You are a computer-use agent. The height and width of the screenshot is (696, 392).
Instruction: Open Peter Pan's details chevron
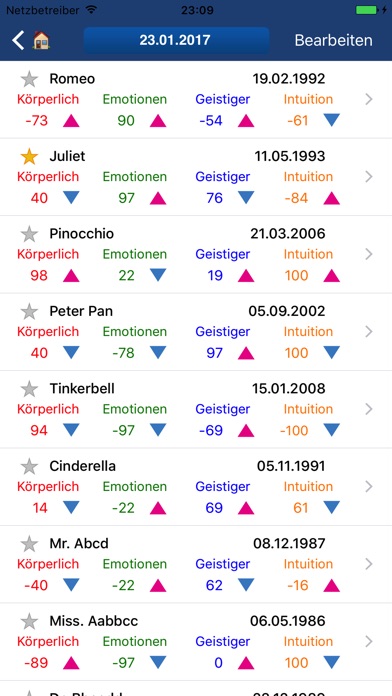click(x=368, y=332)
